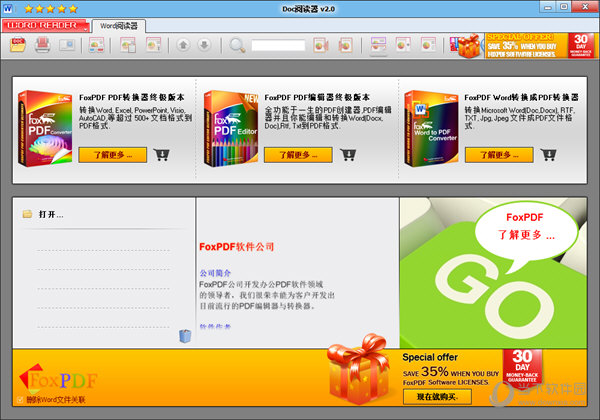The width and height of the screenshot is (600, 420).
Task: Click the 30 DAY money-back guarantee badge
Action: click(522, 368)
